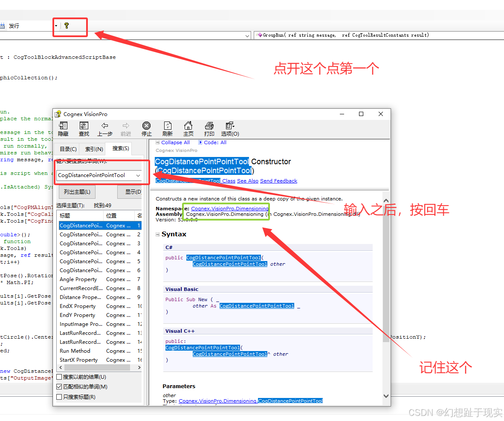This screenshot has width=504, height=421.
Task: Sort results by 位置 column header
Action: [119, 215]
